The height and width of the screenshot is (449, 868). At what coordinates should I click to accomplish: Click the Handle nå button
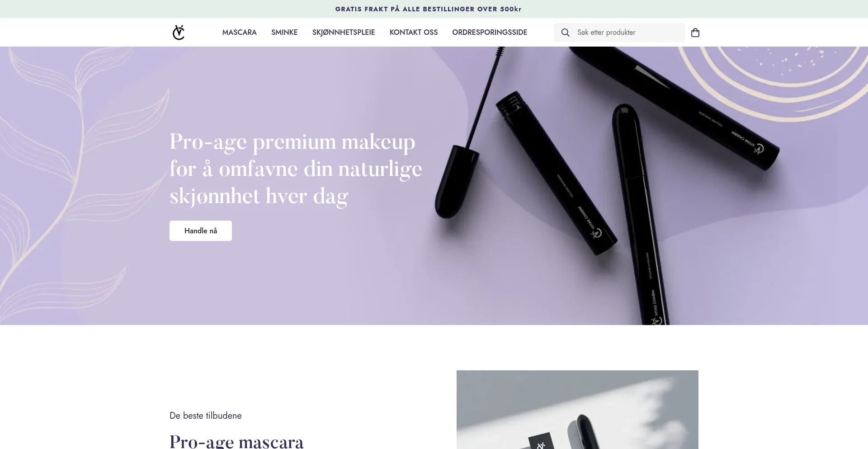coord(201,231)
